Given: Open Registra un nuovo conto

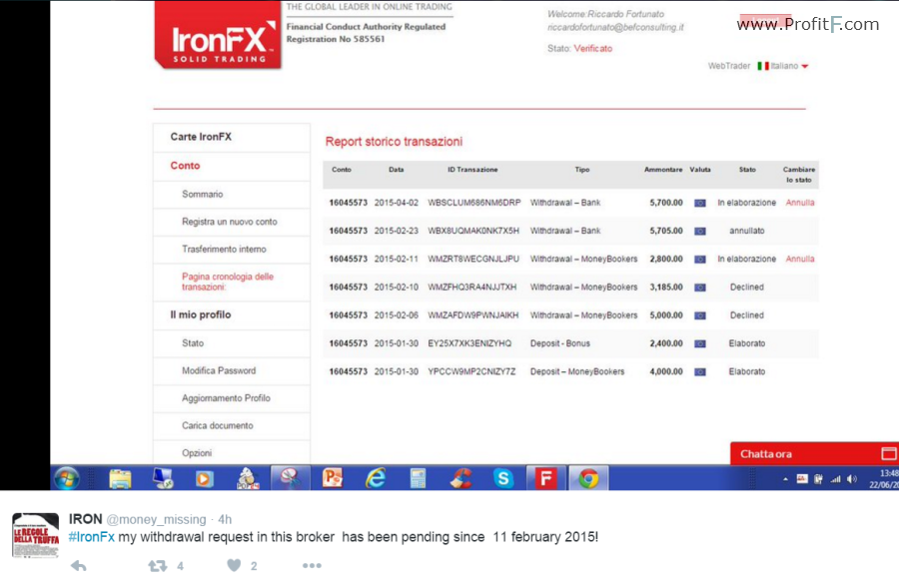Looking at the screenshot, I should click(230, 222).
